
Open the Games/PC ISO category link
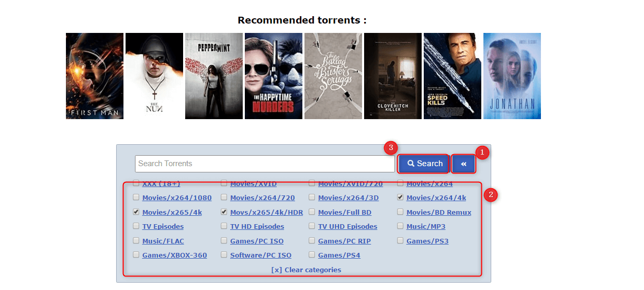click(257, 241)
